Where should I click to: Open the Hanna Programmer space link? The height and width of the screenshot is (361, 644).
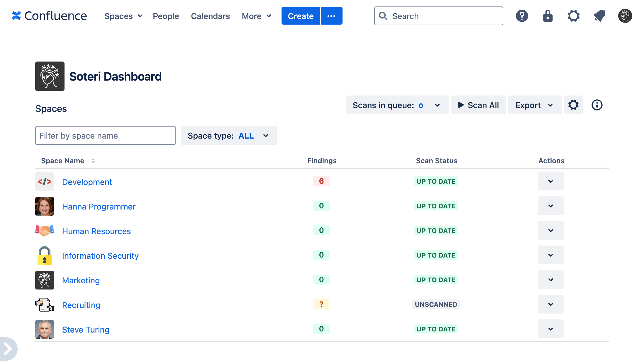(99, 207)
